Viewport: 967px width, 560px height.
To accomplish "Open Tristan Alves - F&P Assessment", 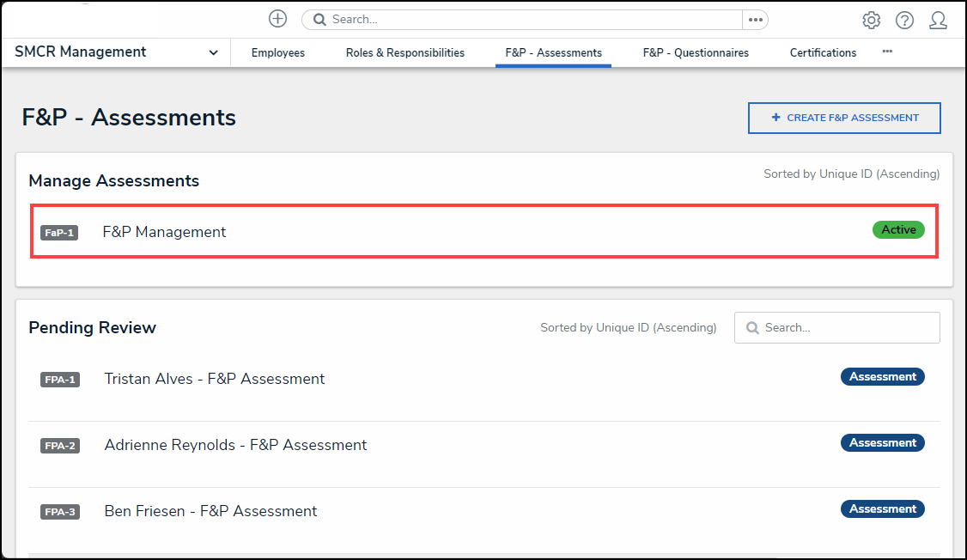I will (x=214, y=379).
